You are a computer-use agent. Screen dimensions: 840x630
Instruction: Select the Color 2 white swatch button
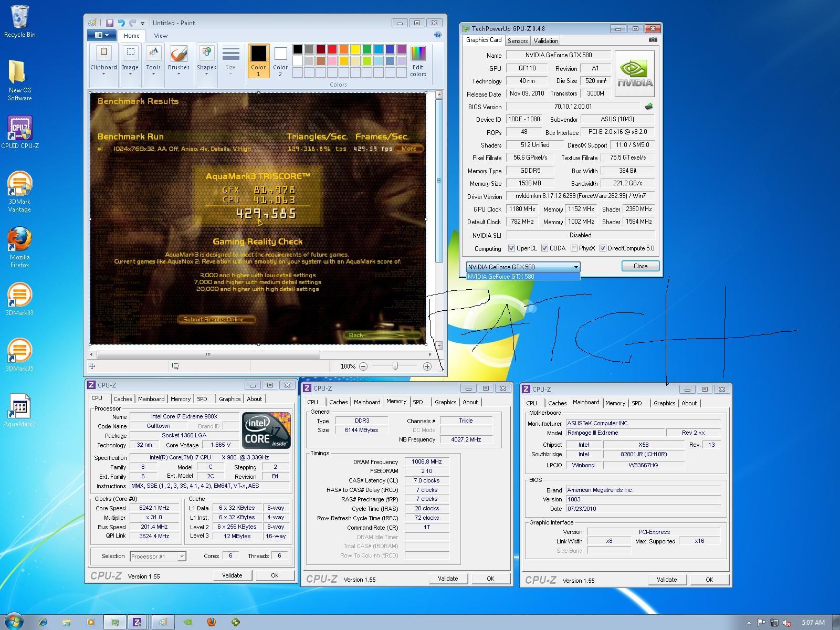click(280, 61)
